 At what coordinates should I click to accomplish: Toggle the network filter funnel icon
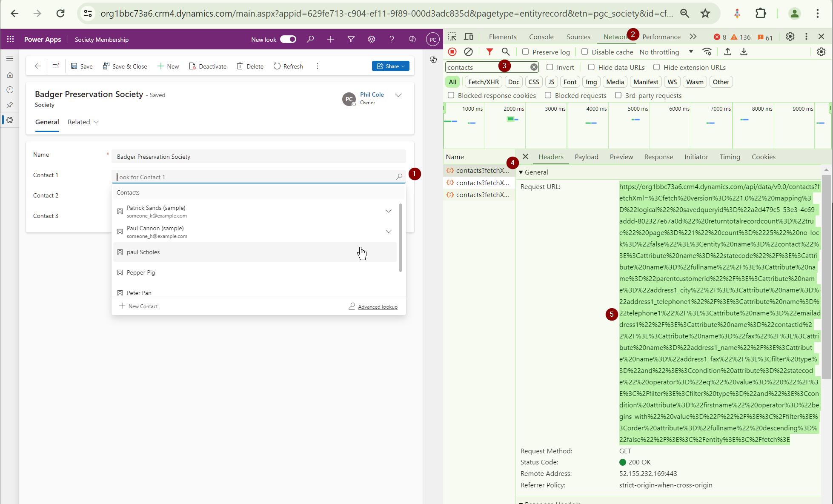[489, 52]
